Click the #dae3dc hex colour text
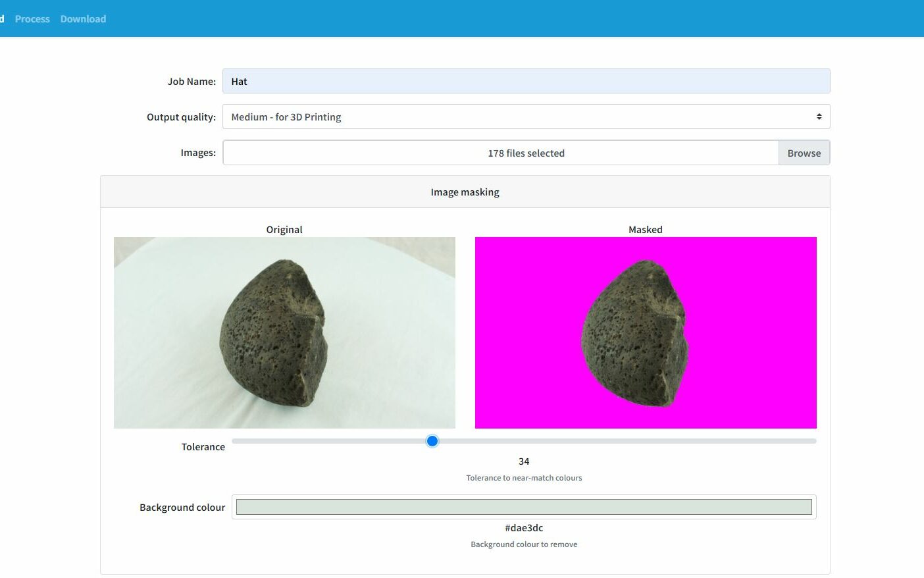Viewport: 924px width, 578px height. pos(524,528)
